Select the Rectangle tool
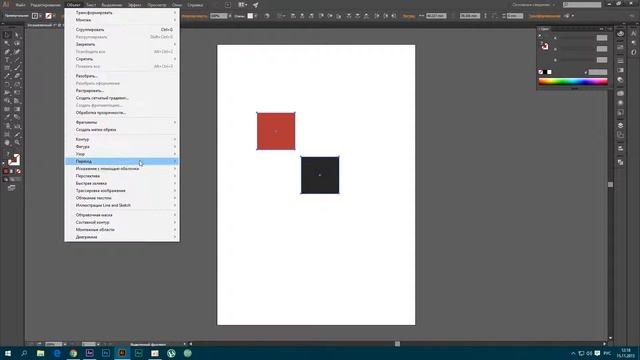640x360 pixels. pos(7,68)
